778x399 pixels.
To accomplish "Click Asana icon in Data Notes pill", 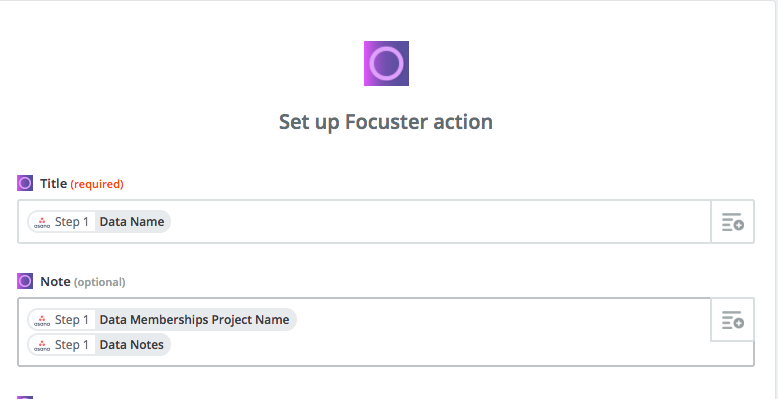I will tap(42, 345).
